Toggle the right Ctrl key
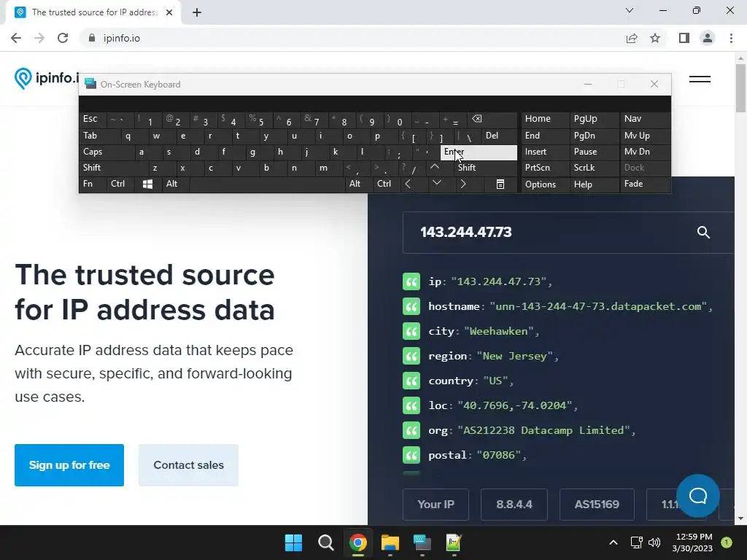This screenshot has width=747, height=560. point(387,184)
